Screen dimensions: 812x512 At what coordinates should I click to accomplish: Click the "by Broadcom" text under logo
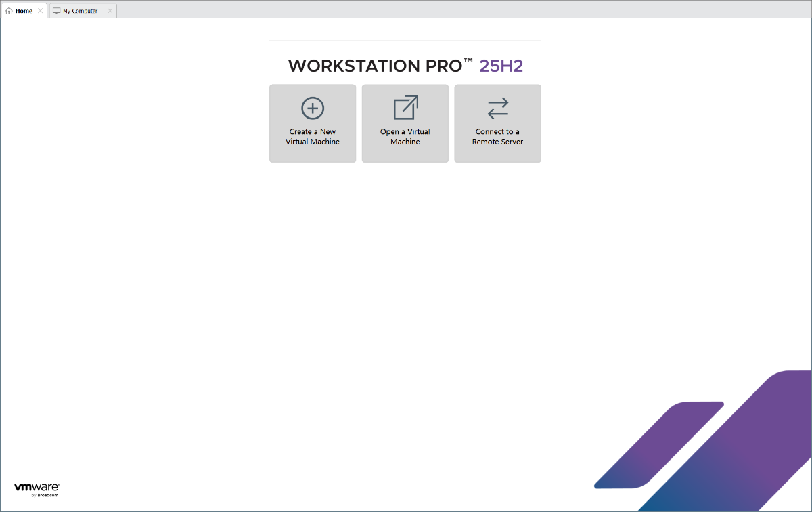pyautogui.click(x=45, y=496)
